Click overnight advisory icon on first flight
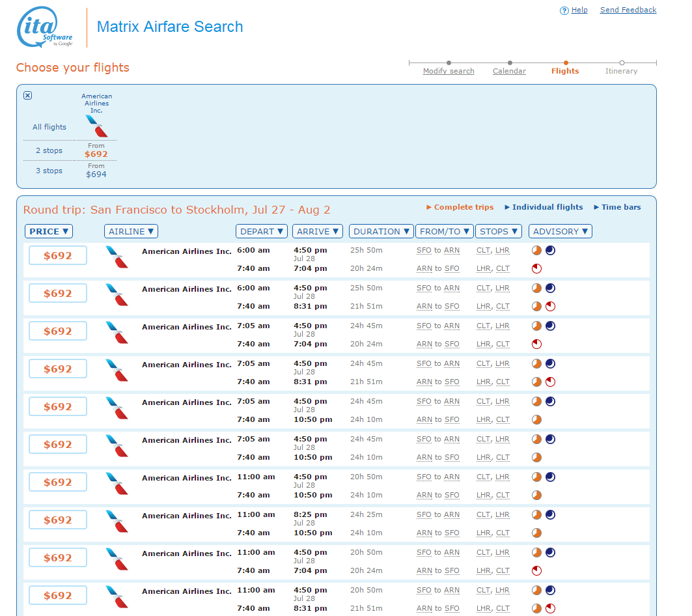The height and width of the screenshot is (616, 692). (x=550, y=250)
